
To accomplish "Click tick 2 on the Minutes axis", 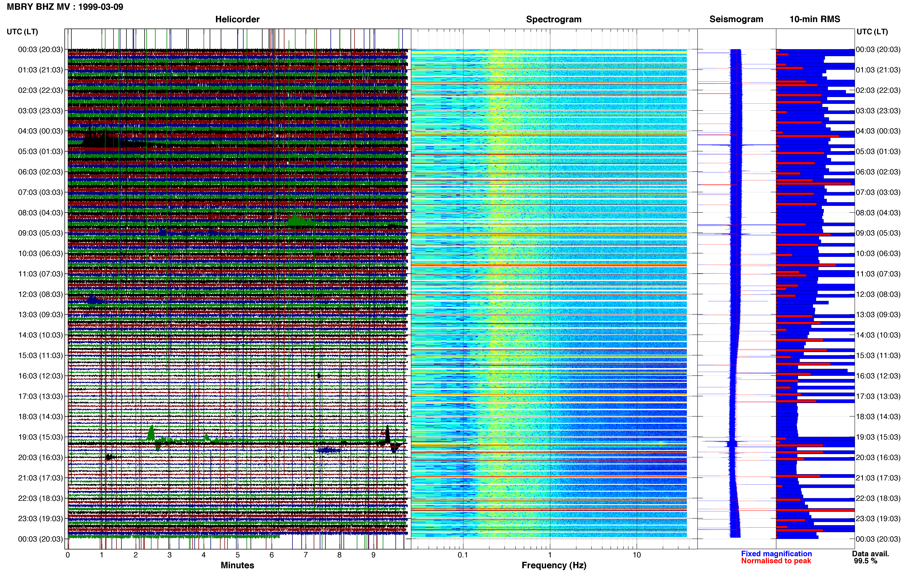I will [x=136, y=555].
